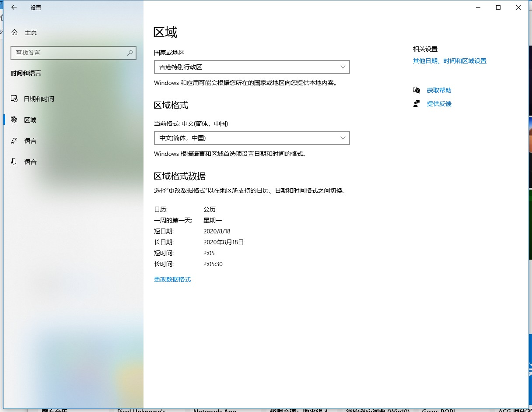Switch to the 语言 settings page
Viewport: 532px width, 412px height.
point(31,141)
